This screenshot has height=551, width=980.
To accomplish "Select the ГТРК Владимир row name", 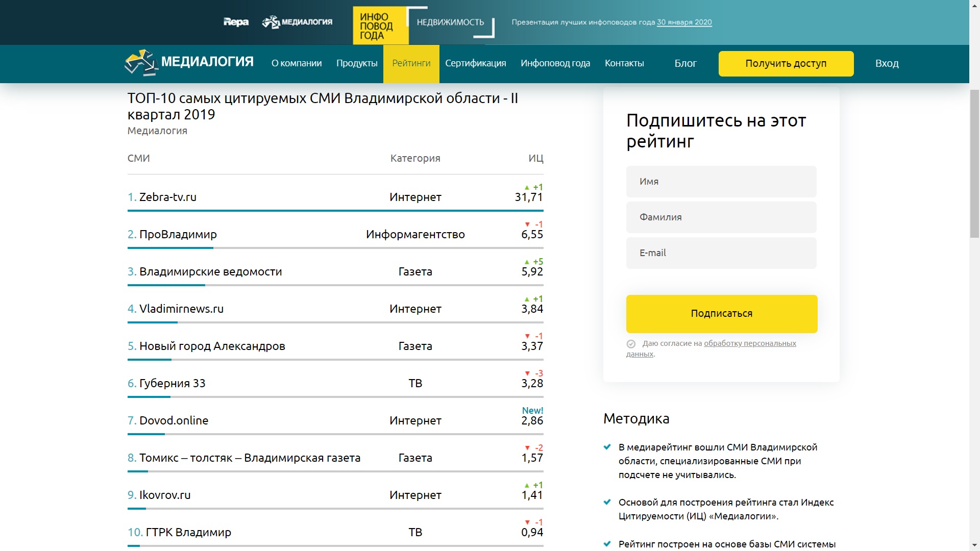I will (188, 533).
